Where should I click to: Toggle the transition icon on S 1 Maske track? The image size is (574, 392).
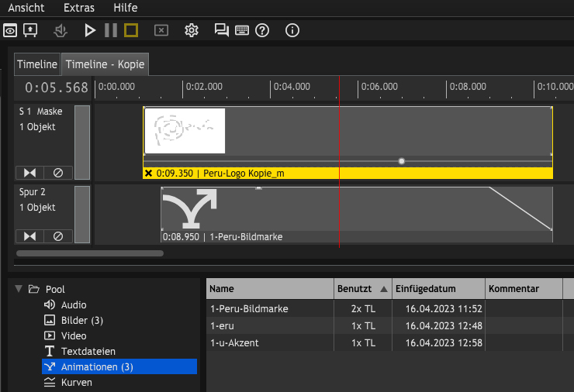tap(29, 173)
